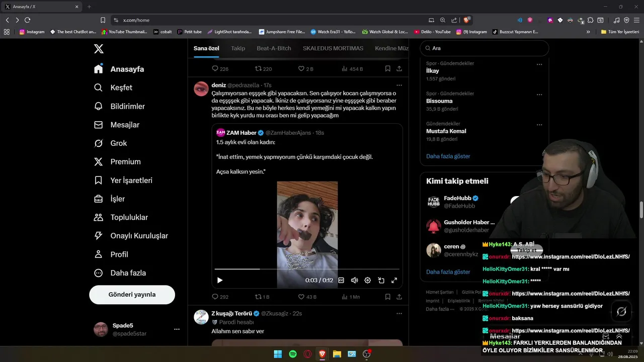Open more options on deniz's post
644x362 pixels.
(x=399, y=85)
